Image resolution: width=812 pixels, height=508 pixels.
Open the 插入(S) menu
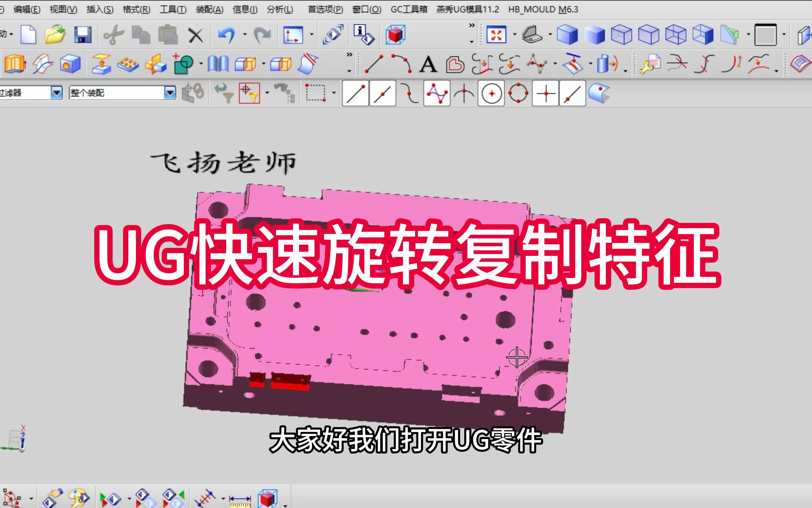point(100,9)
